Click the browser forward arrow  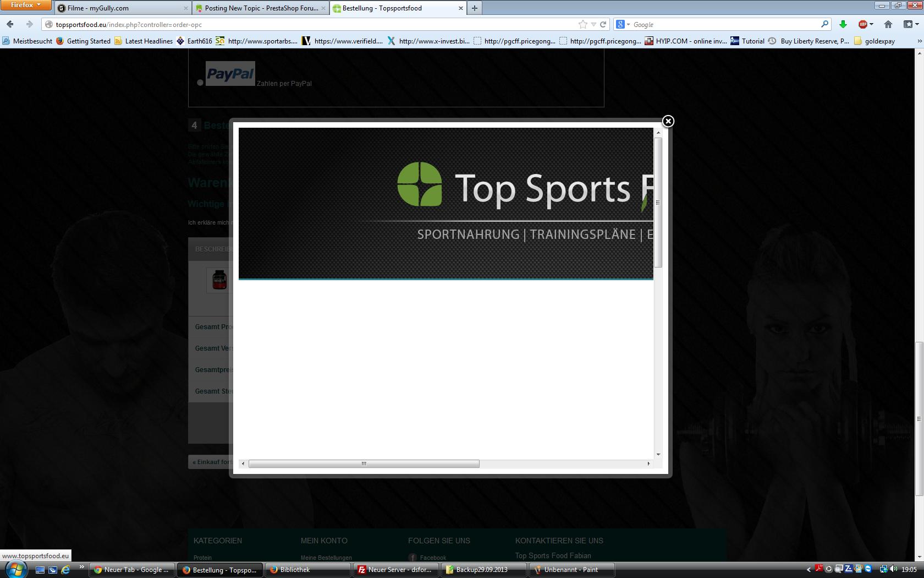tap(29, 24)
